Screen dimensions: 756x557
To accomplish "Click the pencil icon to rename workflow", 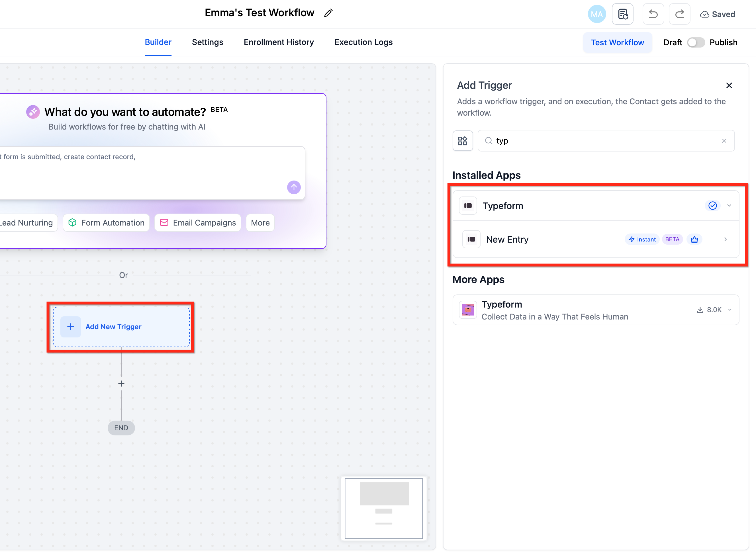I will 328,13.
